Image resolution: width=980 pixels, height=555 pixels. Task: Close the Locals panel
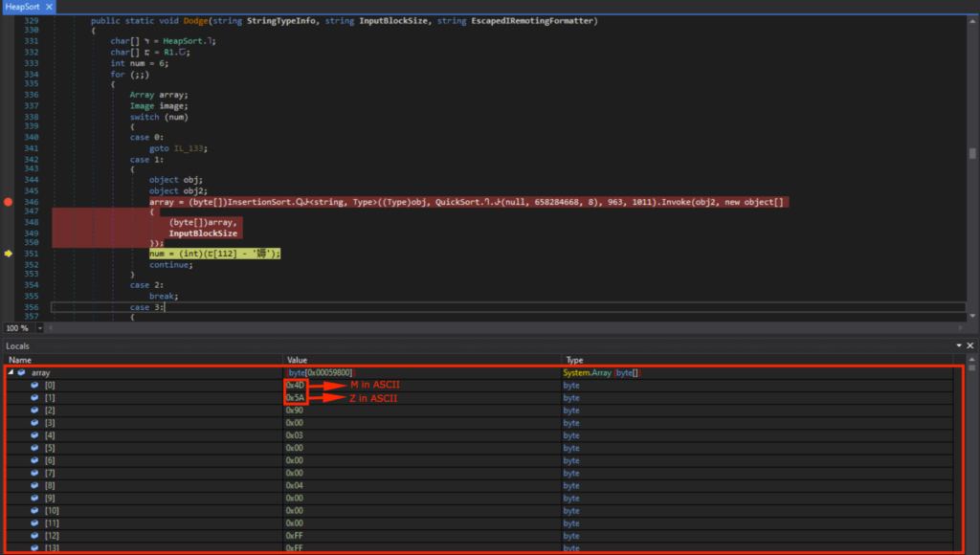pos(970,345)
